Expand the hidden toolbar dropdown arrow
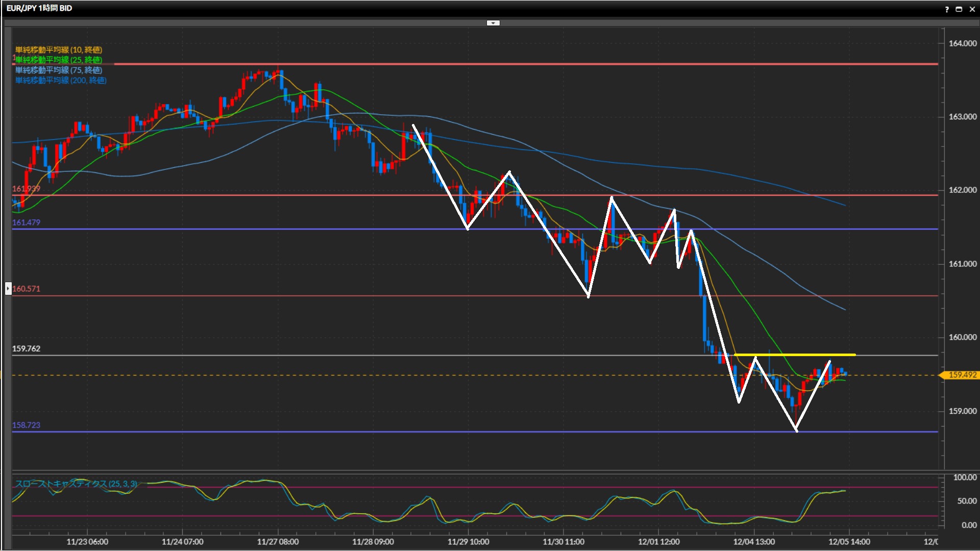The height and width of the screenshot is (551, 980). 493,23
